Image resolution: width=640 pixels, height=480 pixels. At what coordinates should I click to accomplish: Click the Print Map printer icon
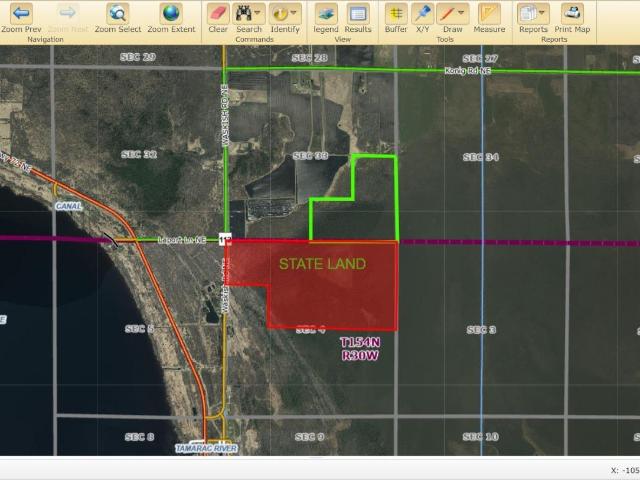coord(572,13)
